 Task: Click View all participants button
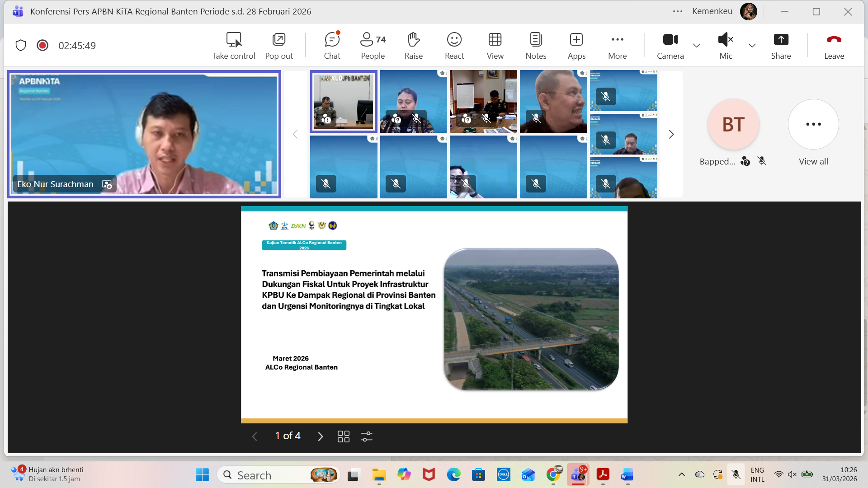(813, 125)
